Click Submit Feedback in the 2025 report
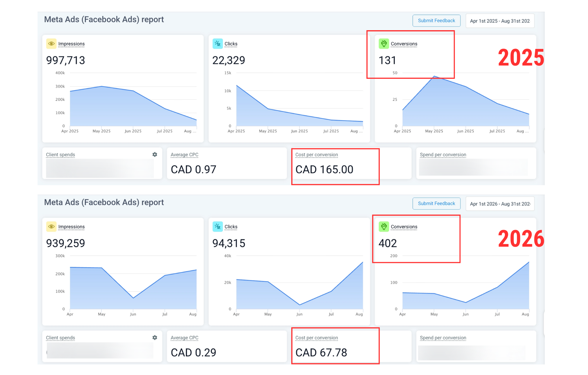The width and height of the screenshot is (588, 375). (436, 21)
